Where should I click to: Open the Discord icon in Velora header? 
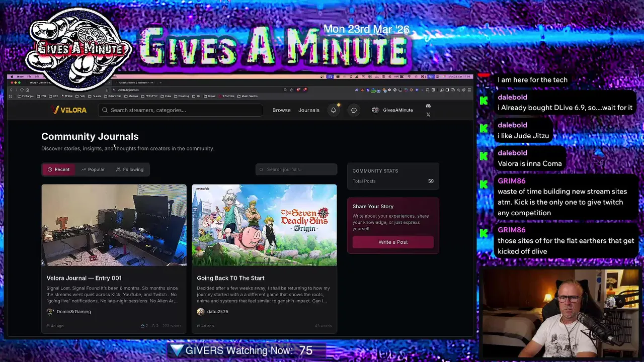point(428,106)
